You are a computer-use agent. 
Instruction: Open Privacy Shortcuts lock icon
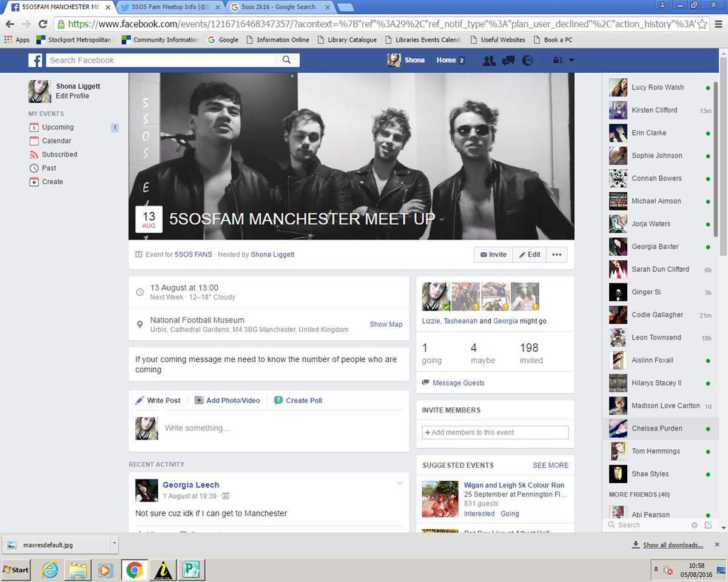coord(557,61)
